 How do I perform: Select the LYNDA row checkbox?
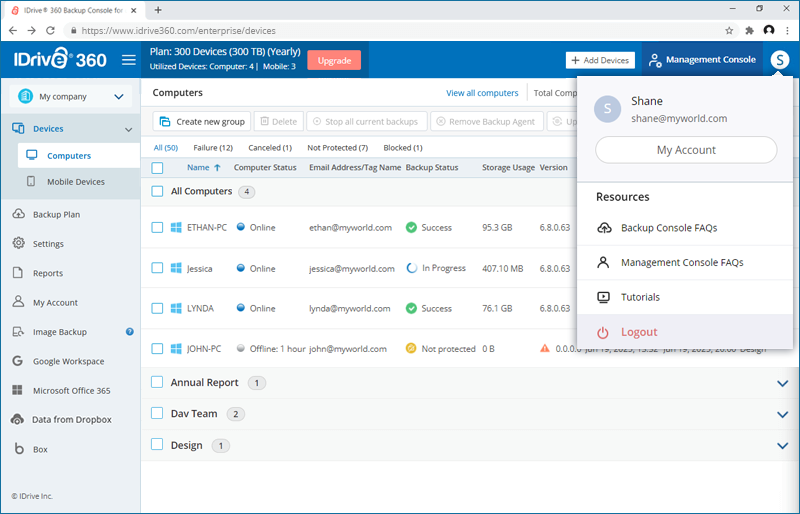click(157, 308)
